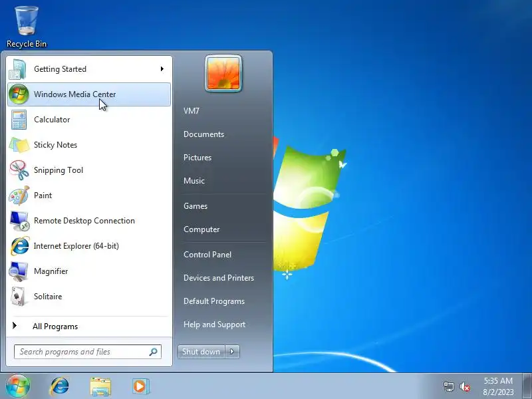Open Windows Explorer from the taskbar
The image size is (532, 399).
click(x=100, y=386)
